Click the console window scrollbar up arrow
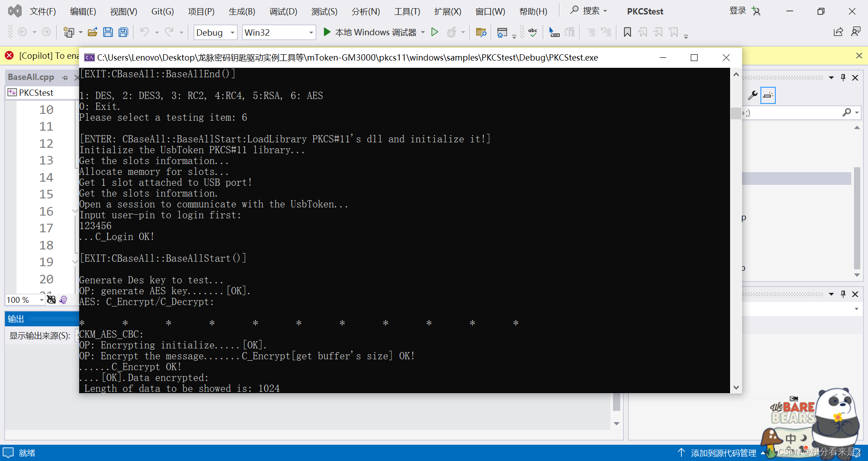The height and width of the screenshot is (461, 868). 736,75
